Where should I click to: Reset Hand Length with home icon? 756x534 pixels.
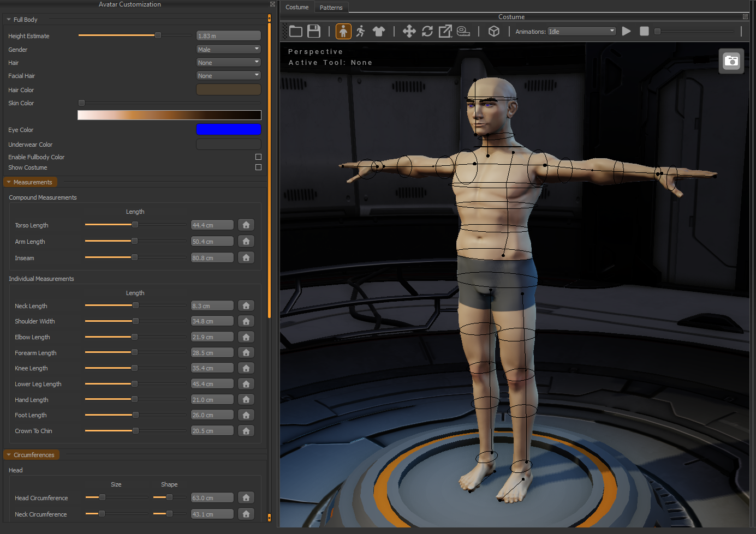(x=246, y=399)
